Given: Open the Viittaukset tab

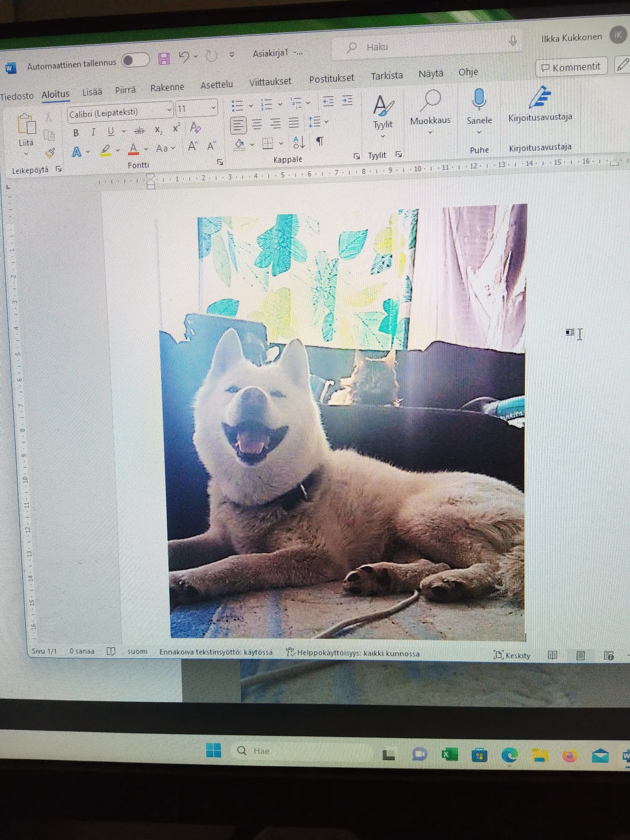Looking at the screenshot, I should [x=270, y=81].
